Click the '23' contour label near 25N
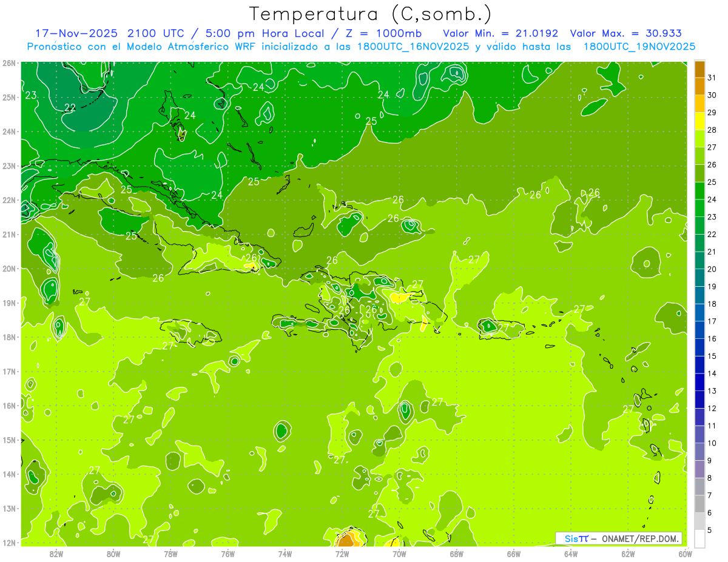The height and width of the screenshot is (562, 728). [x=31, y=95]
